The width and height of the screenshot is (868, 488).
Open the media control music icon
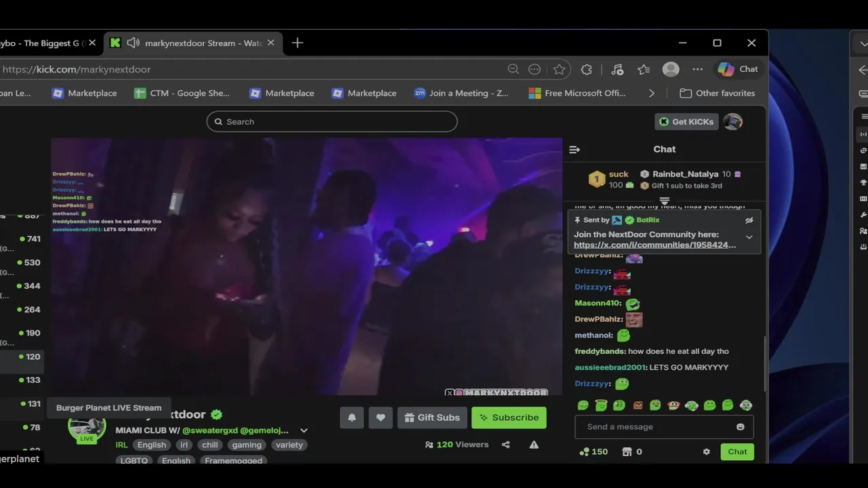click(x=617, y=69)
